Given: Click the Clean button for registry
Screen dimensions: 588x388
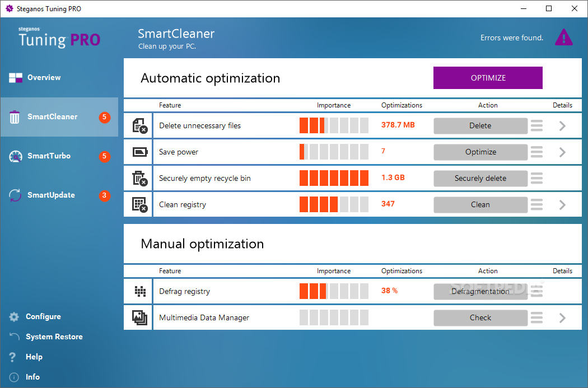Looking at the screenshot, I should coord(480,205).
